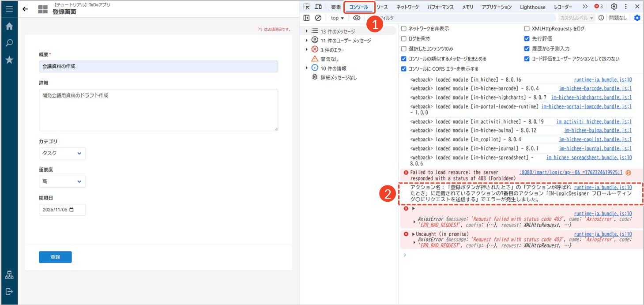
Task: Switch to the ネットワーク tab
Action: coord(407,7)
